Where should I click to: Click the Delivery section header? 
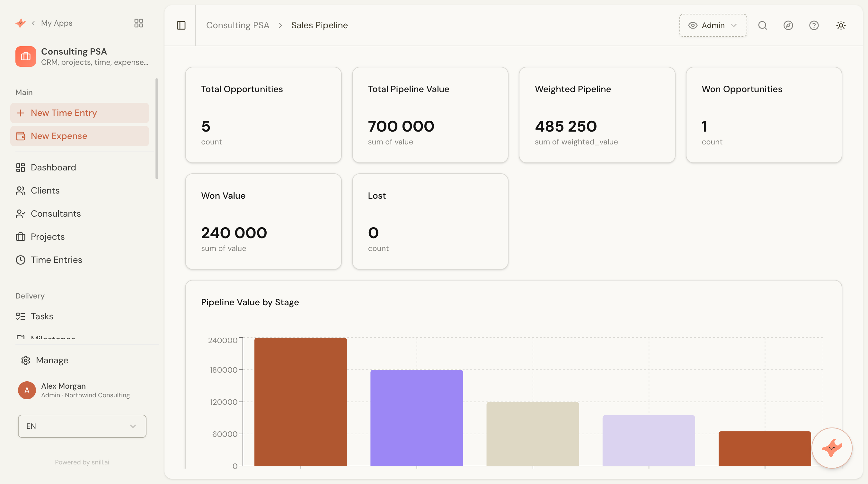pyautogui.click(x=30, y=296)
